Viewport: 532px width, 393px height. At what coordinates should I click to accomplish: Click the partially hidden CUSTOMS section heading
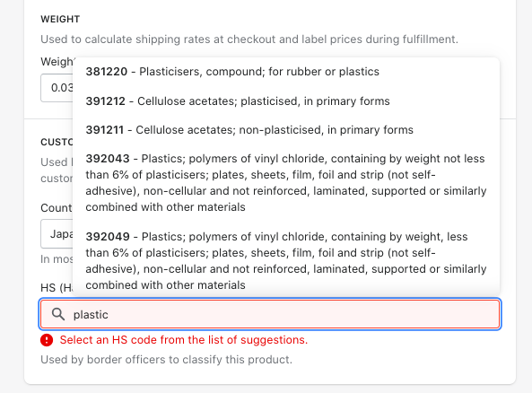coord(57,142)
